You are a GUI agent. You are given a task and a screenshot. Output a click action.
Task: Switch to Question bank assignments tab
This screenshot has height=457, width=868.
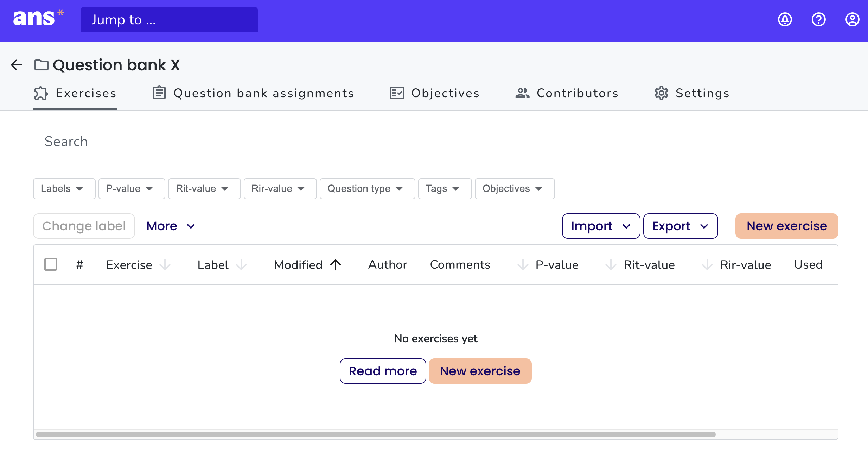coord(253,93)
